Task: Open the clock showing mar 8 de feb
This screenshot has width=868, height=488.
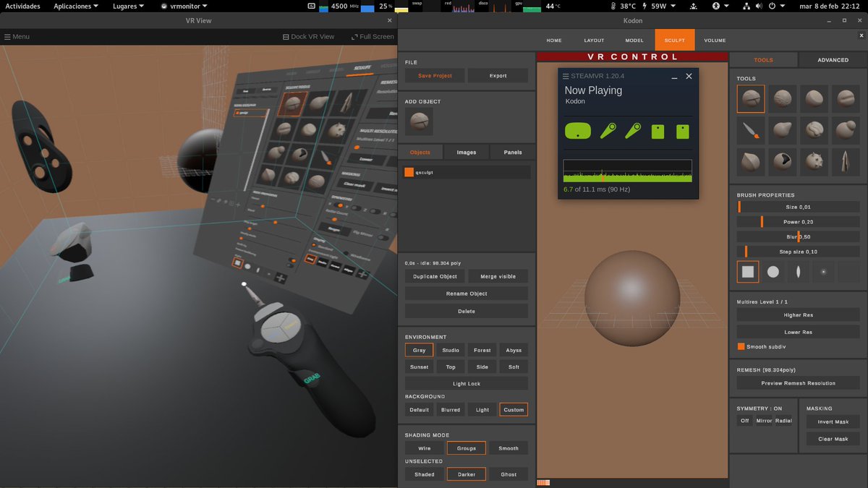Action: tap(830, 6)
